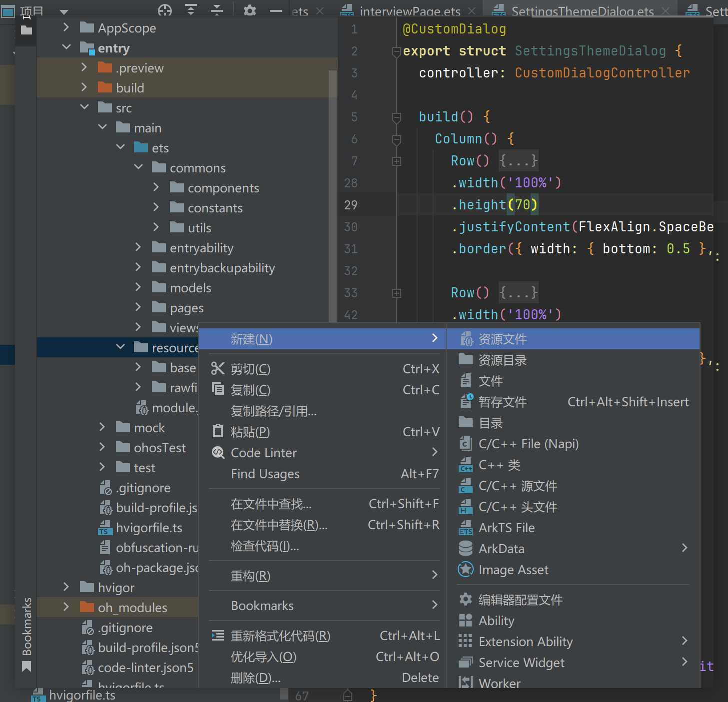Viewport: 728px width, 702px height.
Task: Open project panel settings gear
Action: pos(249,9)
